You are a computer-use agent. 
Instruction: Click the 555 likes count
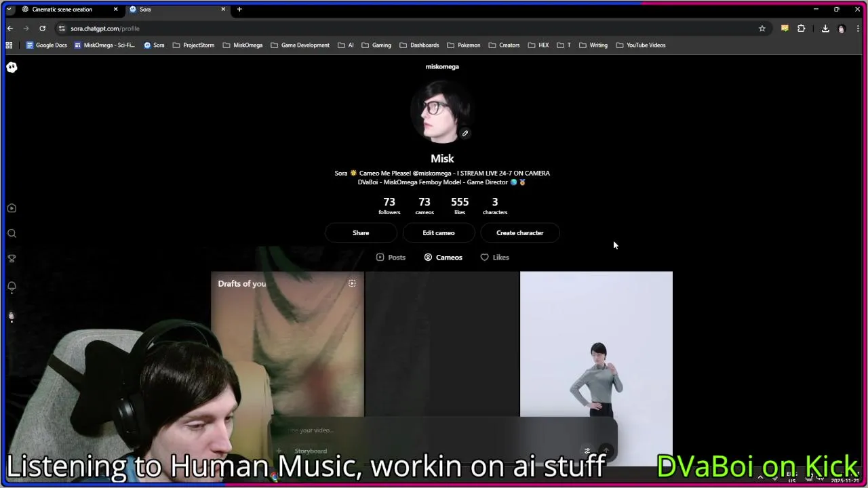pyautogui.click(x=460, y=205)
